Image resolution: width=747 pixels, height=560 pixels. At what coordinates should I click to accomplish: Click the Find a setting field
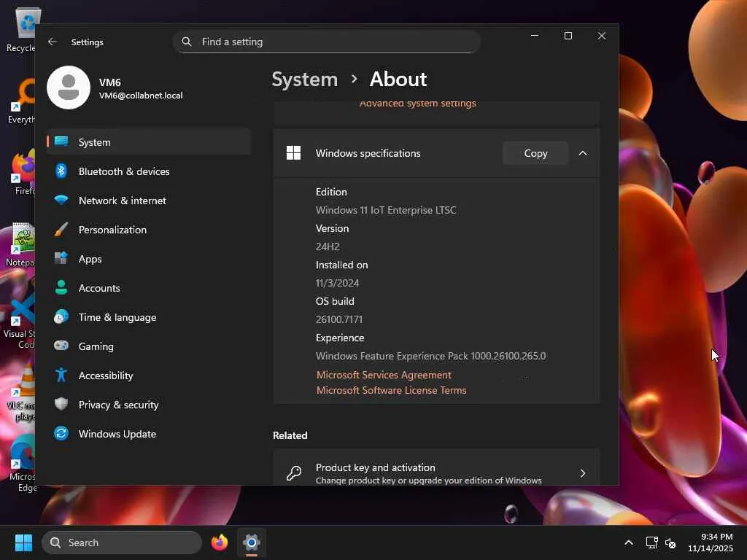coord(327,42)
